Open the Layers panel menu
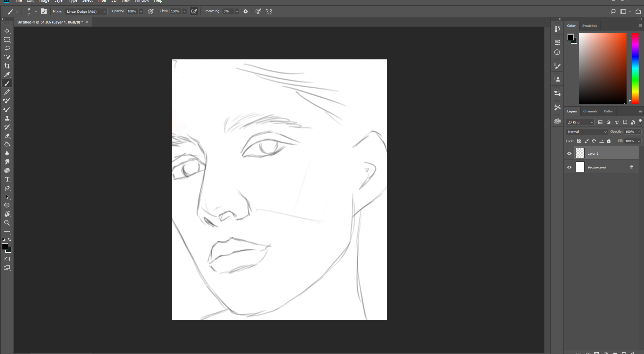Image resolution: width=644 pixels, height=354 pixels. click(x=640, y=111)
